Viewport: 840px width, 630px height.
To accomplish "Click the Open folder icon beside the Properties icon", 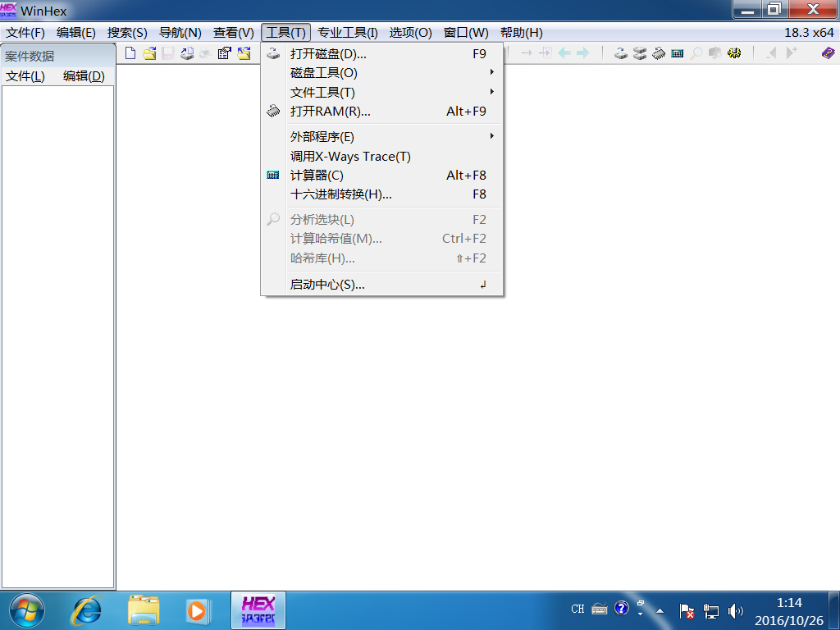I will click(x=244, y=53).
